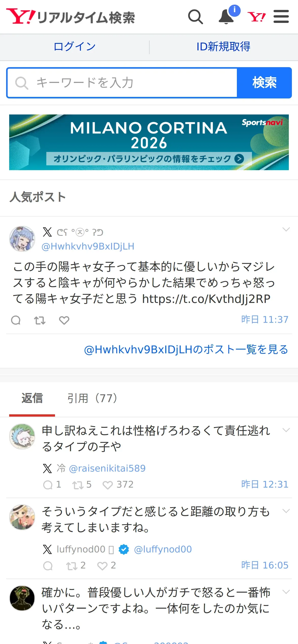The image size is (298, 644).
Task: View @Hwhkvhv9BxIDjLHのポスト一覧を見る link
Action: (x=186, y=349)
